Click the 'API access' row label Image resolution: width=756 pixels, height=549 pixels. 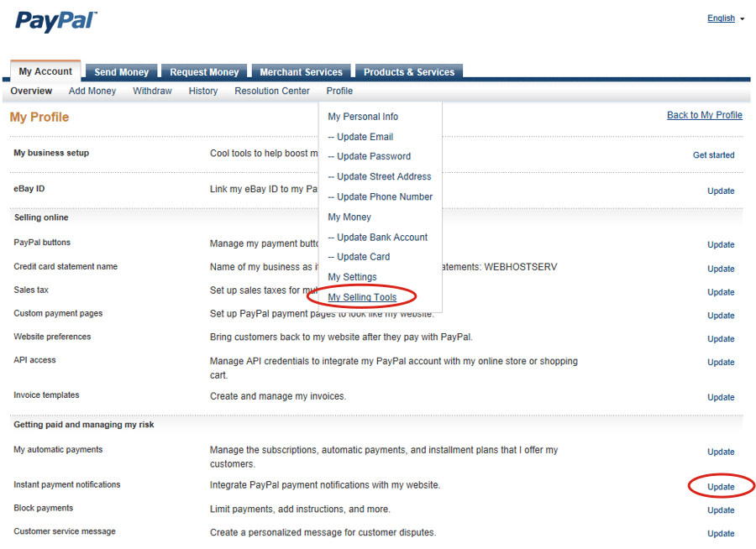pyautogui.click(x=34, y=360)
